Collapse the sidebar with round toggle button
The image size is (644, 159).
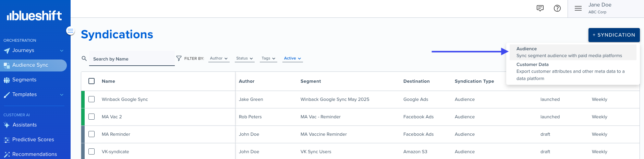coord(70,31)
